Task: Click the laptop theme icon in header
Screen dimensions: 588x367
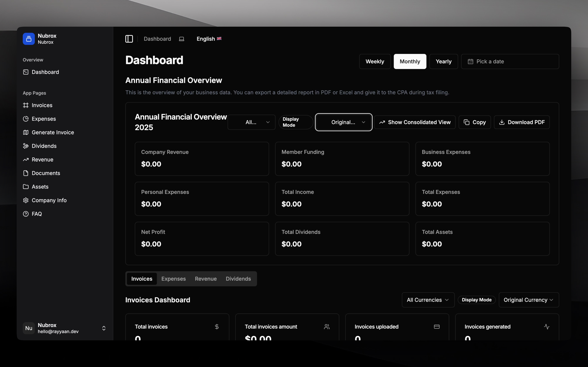Action: tap(181, 39)
